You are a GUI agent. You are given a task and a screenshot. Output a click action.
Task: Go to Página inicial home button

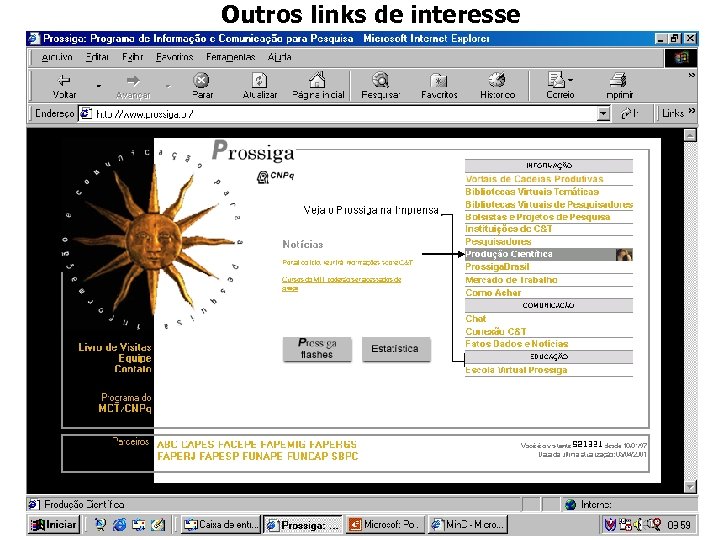click(x=318, y=86)
